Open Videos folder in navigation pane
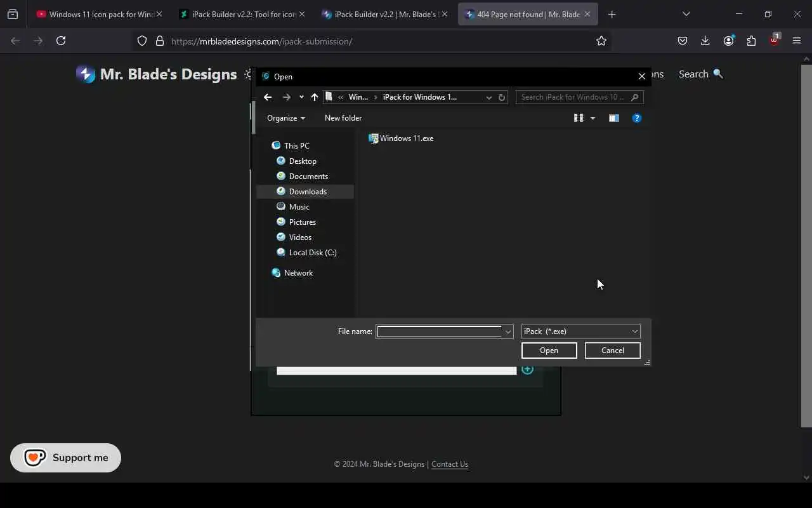Viewport: 812px width, 508px height. pos(294,237)
